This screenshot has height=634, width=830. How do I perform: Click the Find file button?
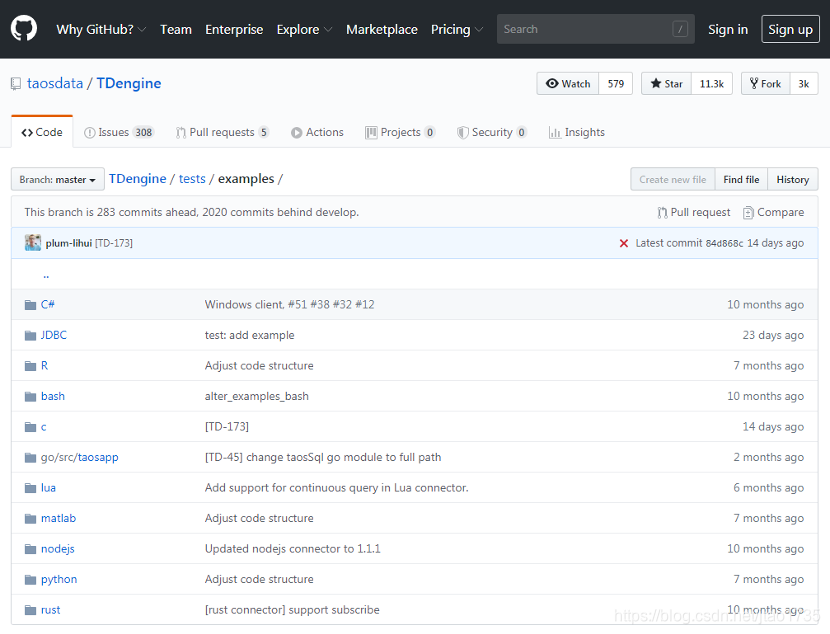point(741,179)
